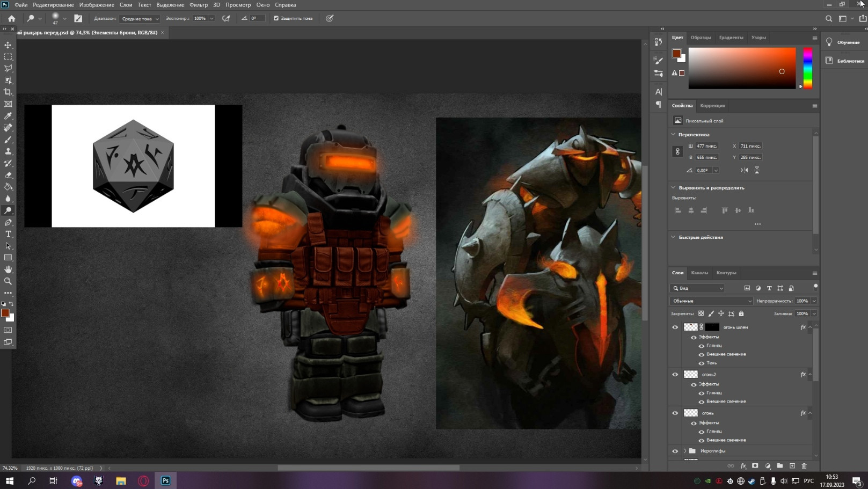868x489 pixels.
Task: Open the 'Фильтр' menu
Action: [x=199, y=5]
